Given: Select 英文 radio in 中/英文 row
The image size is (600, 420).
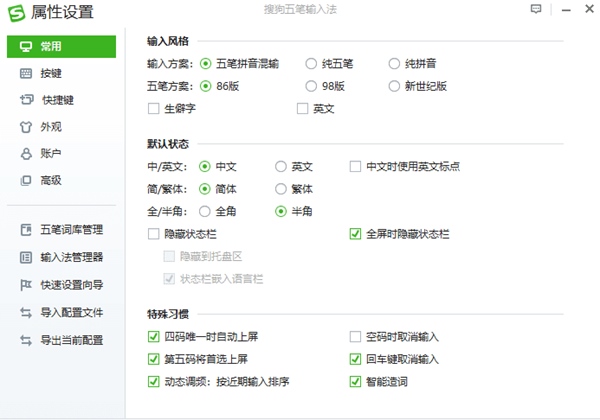Looking at the screenshot, I should (281, 166).
